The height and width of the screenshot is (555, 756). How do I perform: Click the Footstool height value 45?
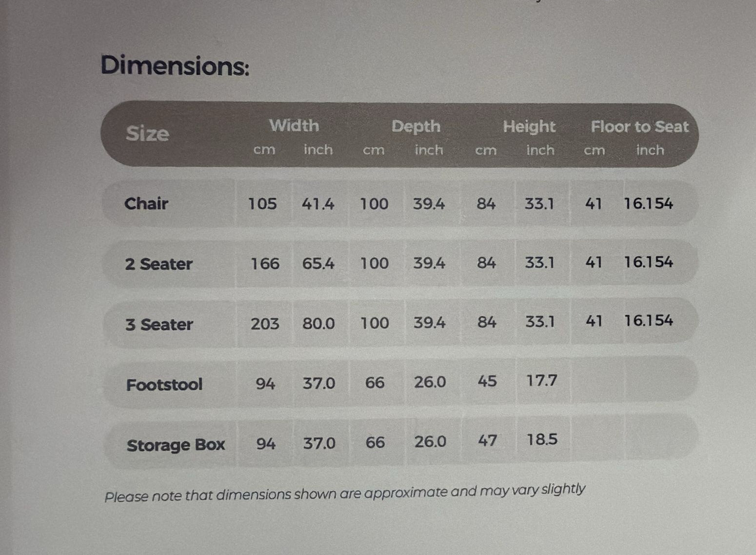[x=487, y=381]
